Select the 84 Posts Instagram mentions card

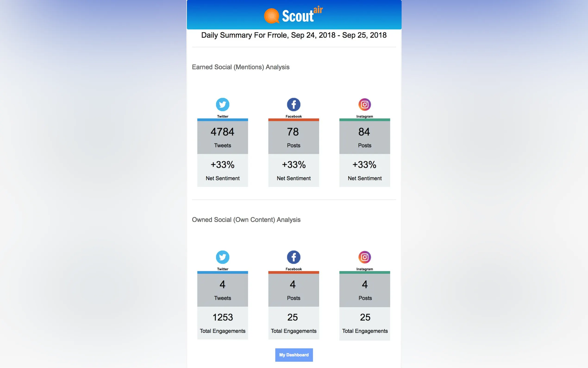tap(364, 137)
